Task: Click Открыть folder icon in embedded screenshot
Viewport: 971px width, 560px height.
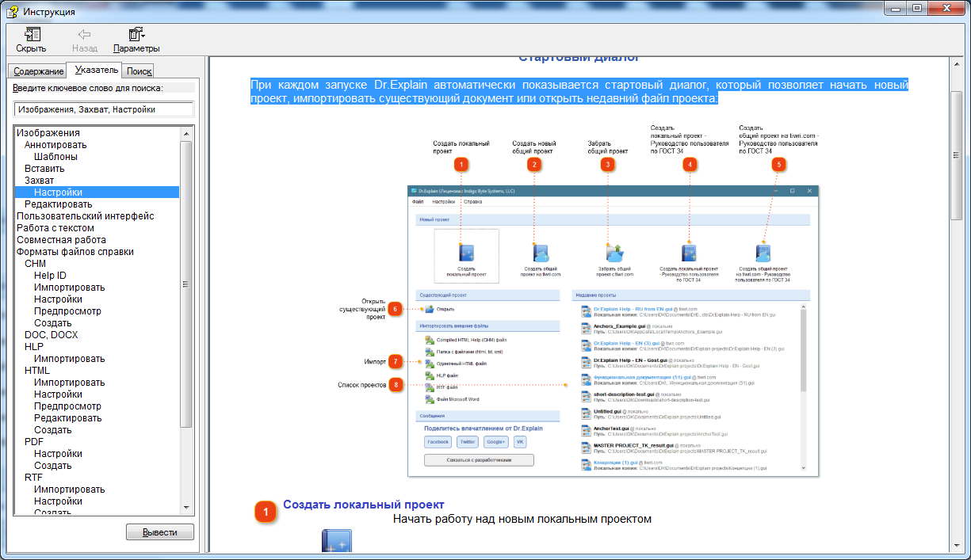Action: (430, 309)
